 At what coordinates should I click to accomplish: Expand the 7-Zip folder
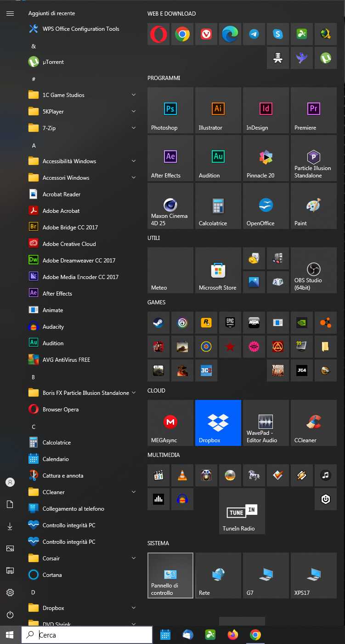coord(83,128)
